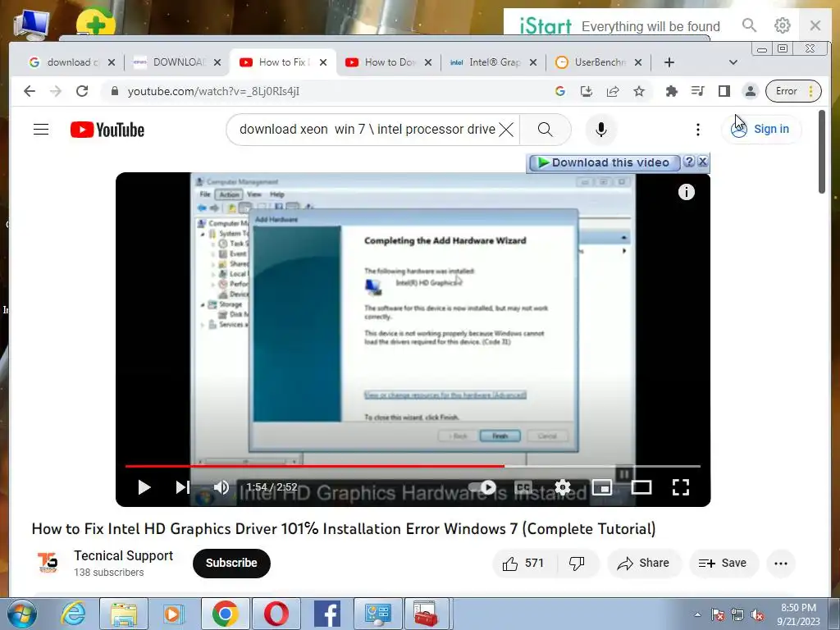This screenshot has width=840, height=630.
Task: Switch to theater mode
Action: pyautogui.click(x=641, y=487)
